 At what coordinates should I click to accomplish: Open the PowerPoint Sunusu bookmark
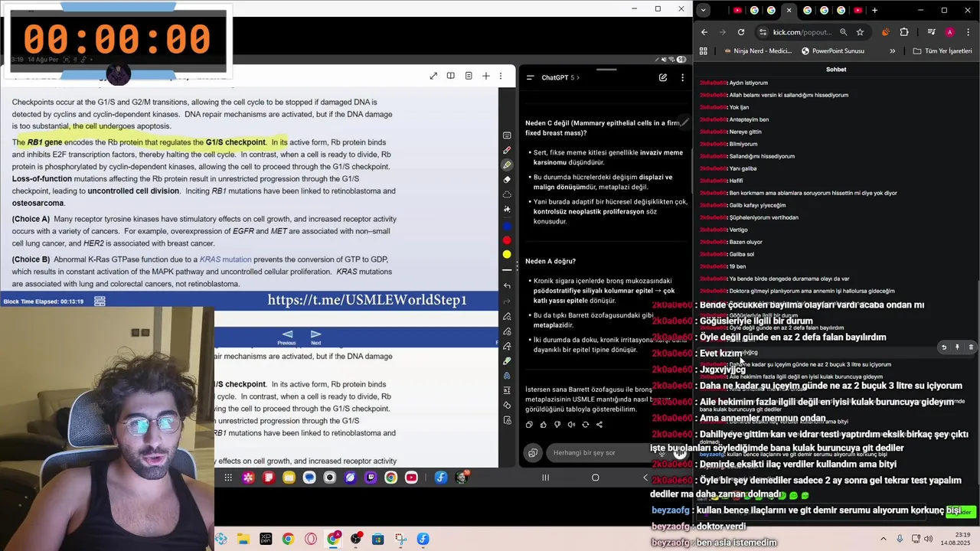(x=833, y=51)
